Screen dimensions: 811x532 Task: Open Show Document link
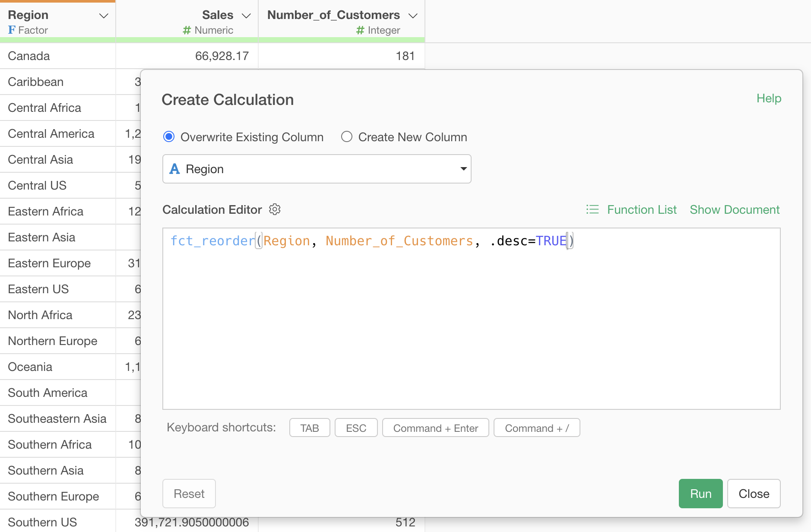pyautogui.click(x=734, y=209)
